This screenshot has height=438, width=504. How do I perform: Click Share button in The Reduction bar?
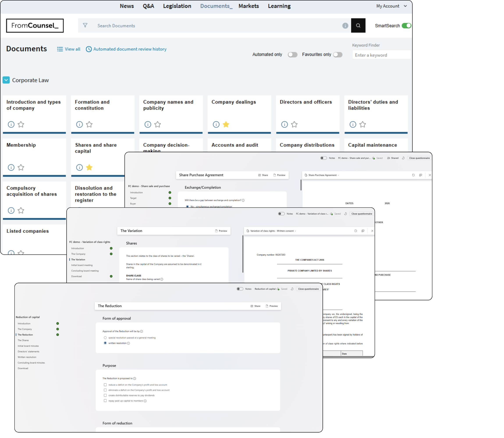coord(255,306)
